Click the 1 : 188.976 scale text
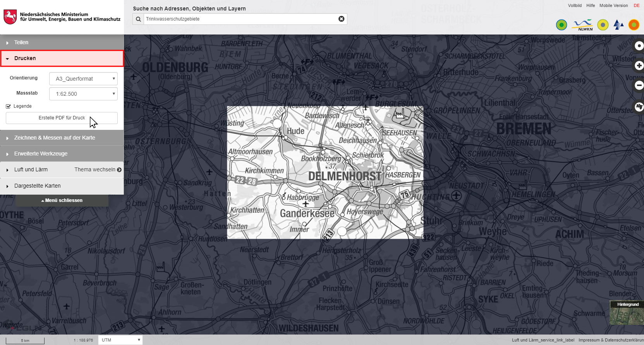 [83, 340]
